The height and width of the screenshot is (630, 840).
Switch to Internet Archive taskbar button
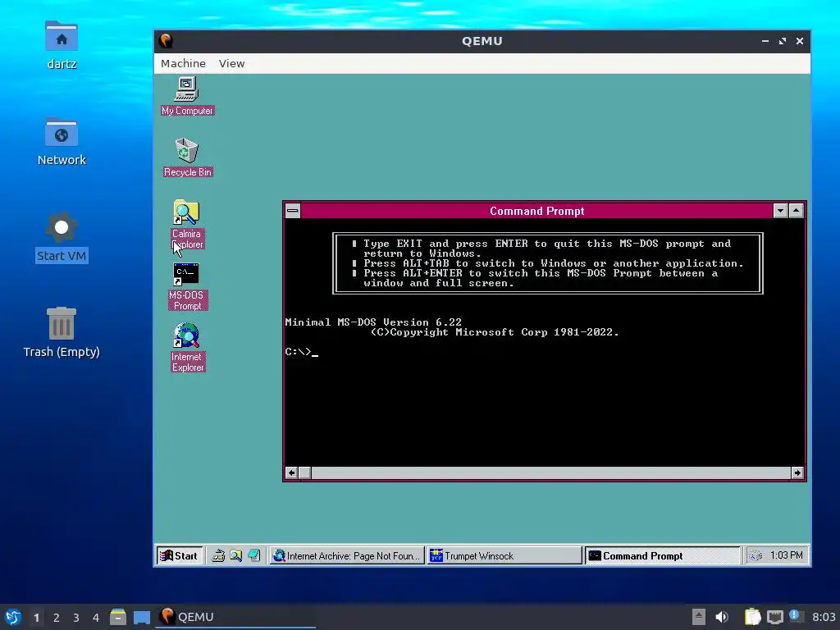(x=347, y=555)
